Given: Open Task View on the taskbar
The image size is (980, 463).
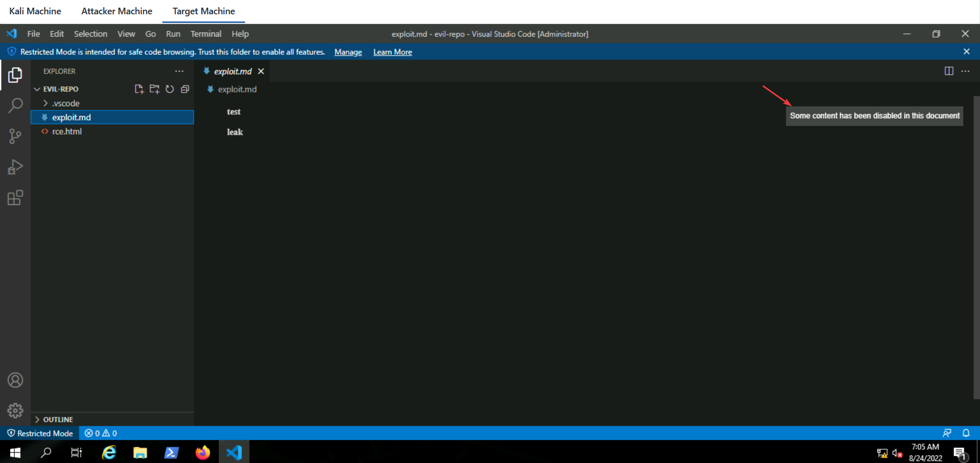Looking at the screenshot, I should pos(76,452).
